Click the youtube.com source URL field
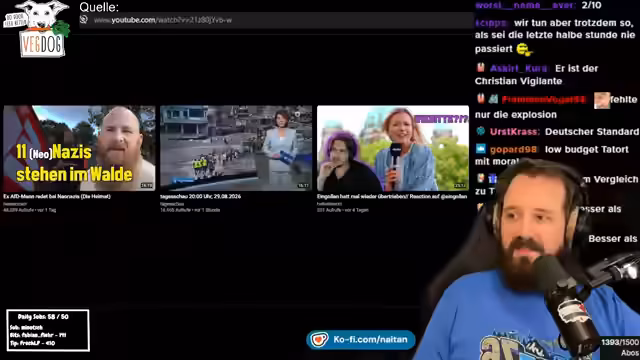640x360 pixels. coord(276,20)
